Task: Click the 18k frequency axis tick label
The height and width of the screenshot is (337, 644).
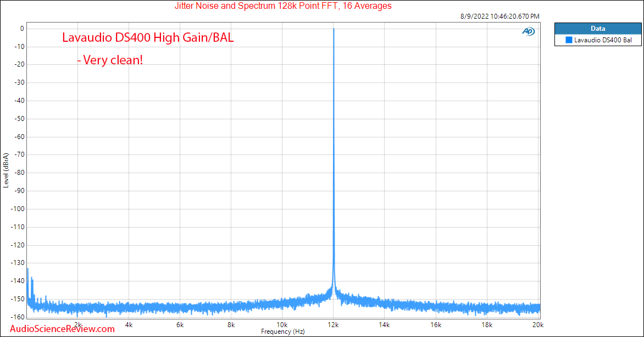Action: (x=487, y=325)
